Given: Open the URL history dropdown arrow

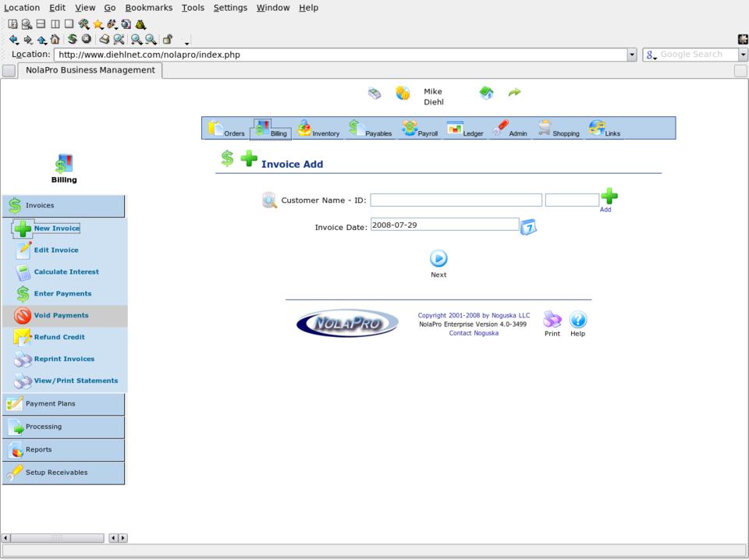Looking at the screenshot, I should pyautogui.click(x=632, y=55).
